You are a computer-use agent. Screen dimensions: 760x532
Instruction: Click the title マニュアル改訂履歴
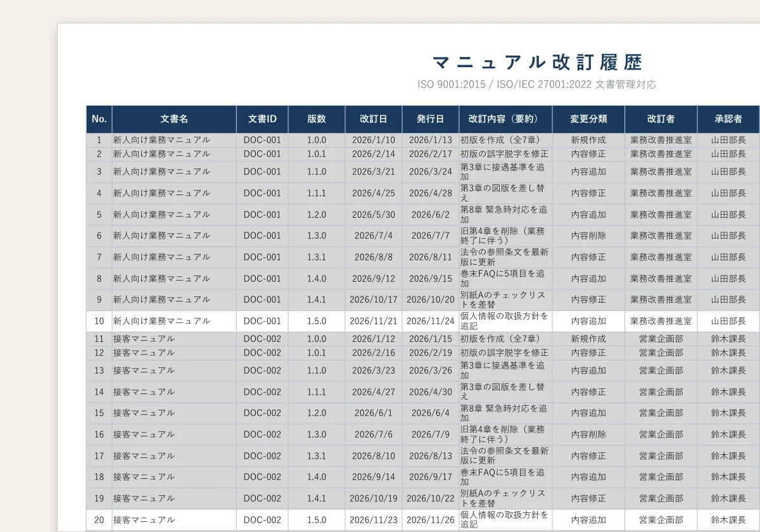click(538, 63)
